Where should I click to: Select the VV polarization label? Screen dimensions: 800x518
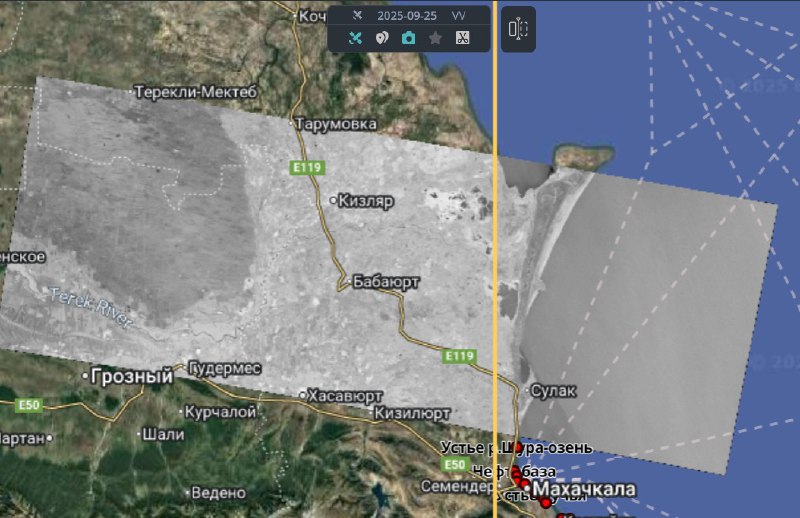click(x=458, y=16)
